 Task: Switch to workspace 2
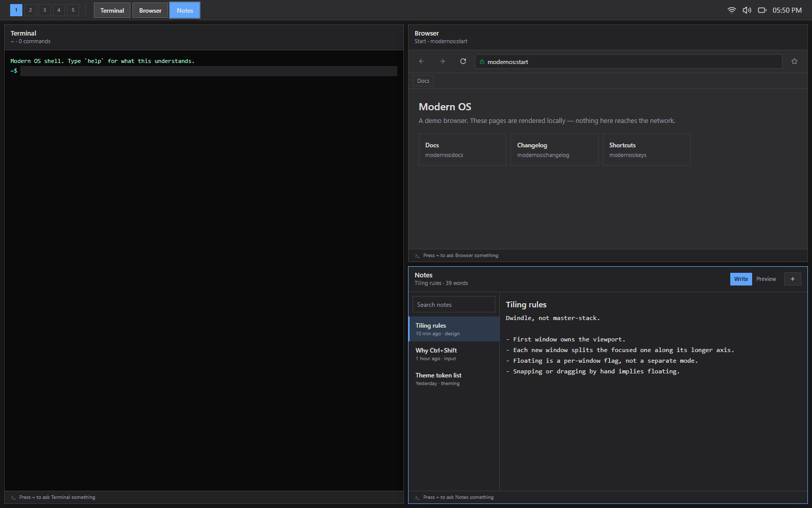tap(30, 10)
